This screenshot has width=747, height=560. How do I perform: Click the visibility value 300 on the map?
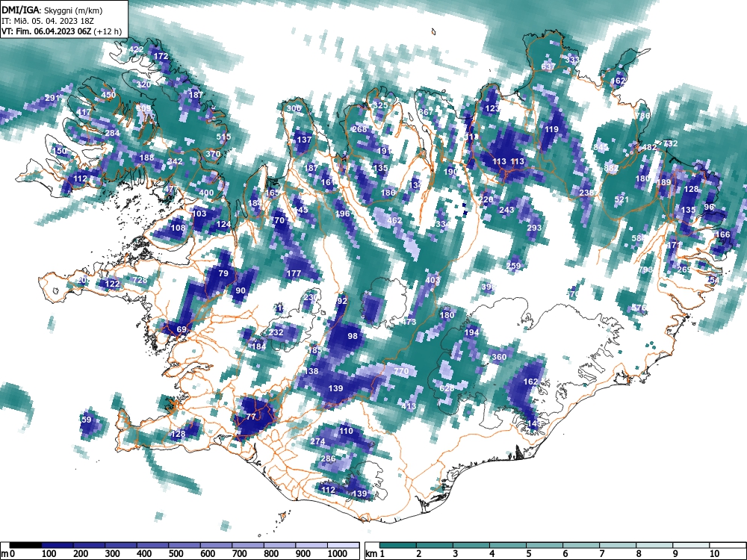pyautogui.click(x=294, y=108)
